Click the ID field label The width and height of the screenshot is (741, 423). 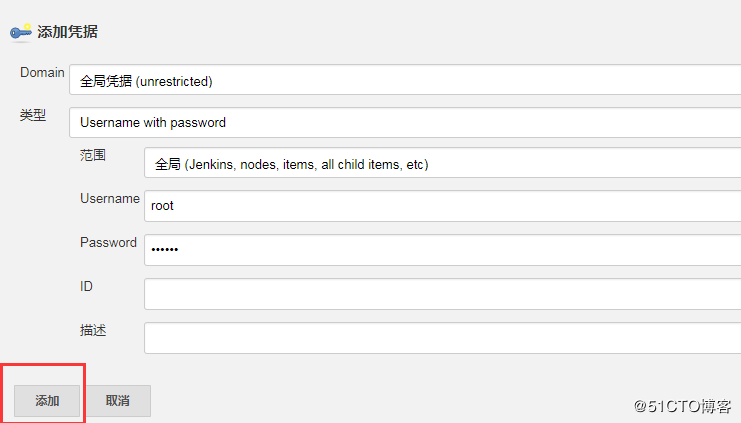pyautogui.click(x=87, y=286)
